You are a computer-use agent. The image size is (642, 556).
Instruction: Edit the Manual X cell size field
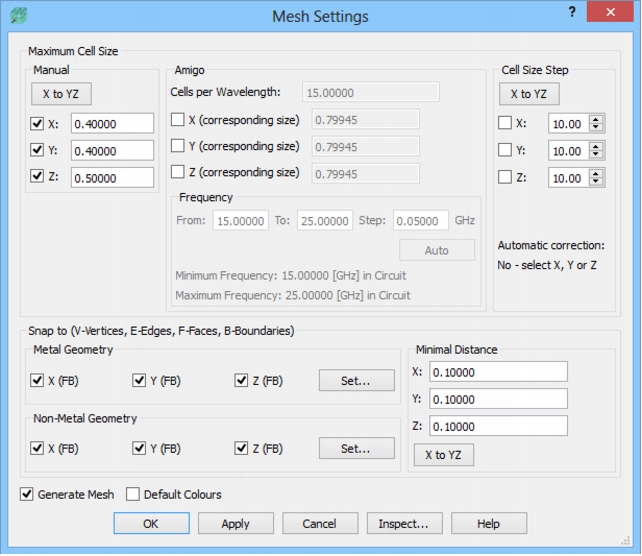(x=112, y=124)
